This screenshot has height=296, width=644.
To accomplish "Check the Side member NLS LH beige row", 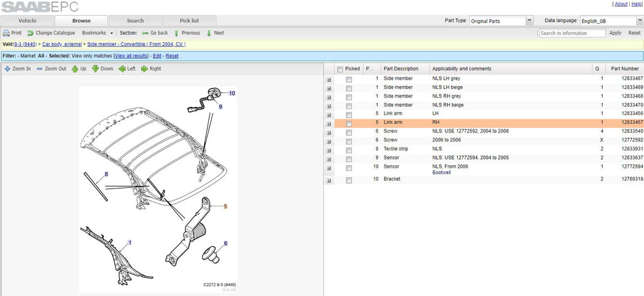I will pos(348,88).
